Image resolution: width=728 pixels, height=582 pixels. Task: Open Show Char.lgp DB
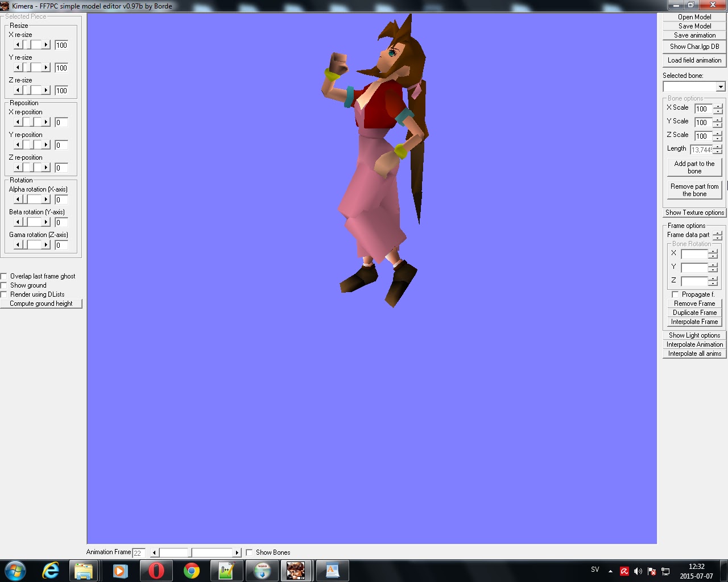[694, 47]
